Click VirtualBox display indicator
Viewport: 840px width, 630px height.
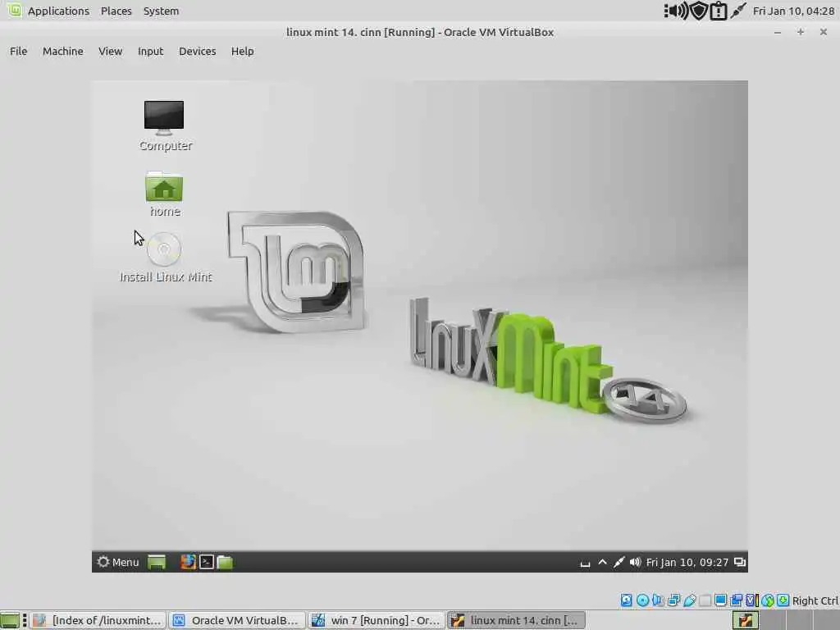click(x=720, y=600)
